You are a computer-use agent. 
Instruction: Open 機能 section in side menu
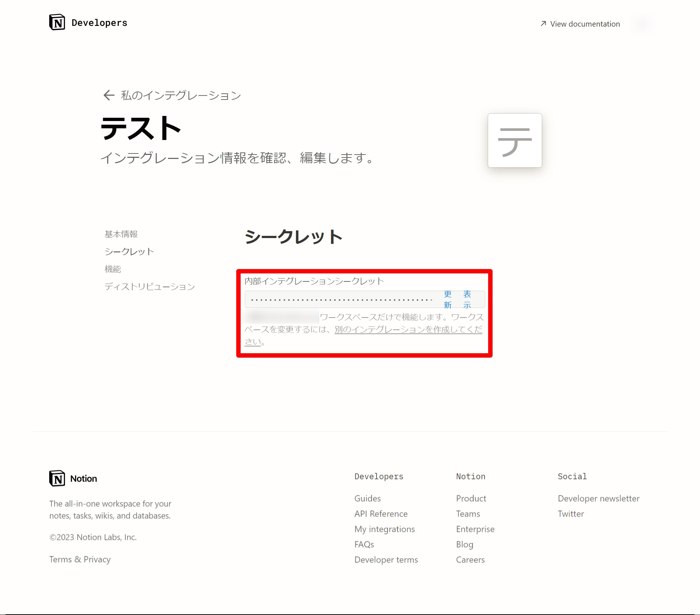[x=113, y=269]
